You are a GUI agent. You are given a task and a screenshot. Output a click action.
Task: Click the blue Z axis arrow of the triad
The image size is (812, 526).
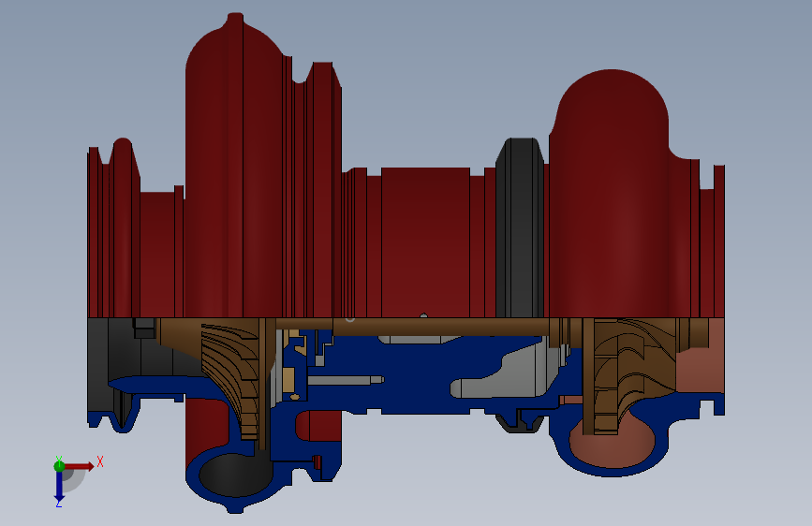[59, 487]
